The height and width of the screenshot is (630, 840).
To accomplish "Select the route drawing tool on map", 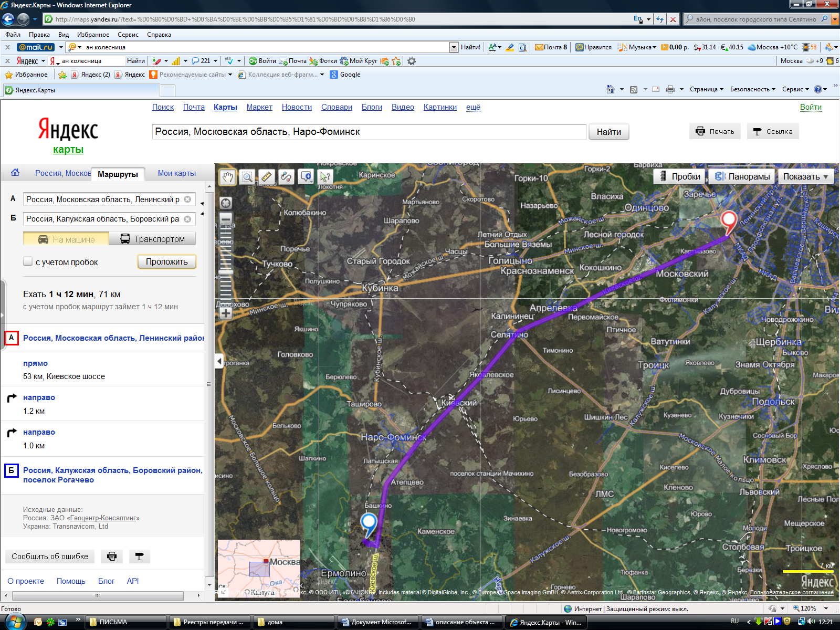I will [286, 177].
